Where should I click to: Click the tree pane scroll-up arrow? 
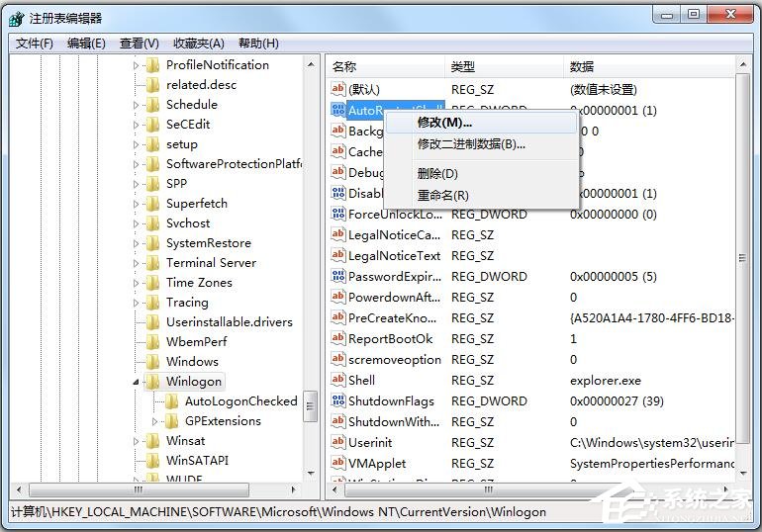pyautogui.click(x=311, y=64)
